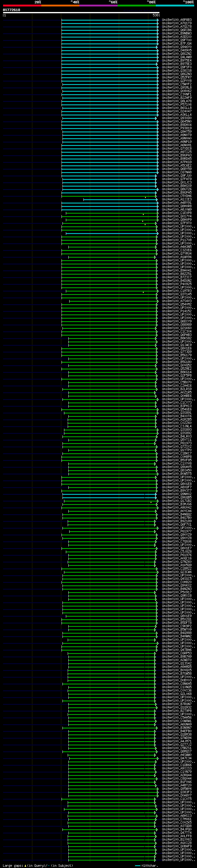Select hit label UniRef100_A9P8R3

[177, 20]
